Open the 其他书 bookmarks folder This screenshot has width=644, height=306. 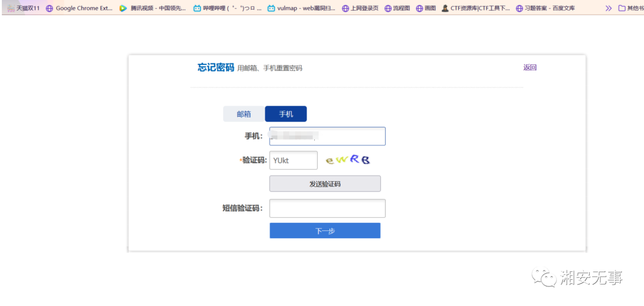pos(631,8)
